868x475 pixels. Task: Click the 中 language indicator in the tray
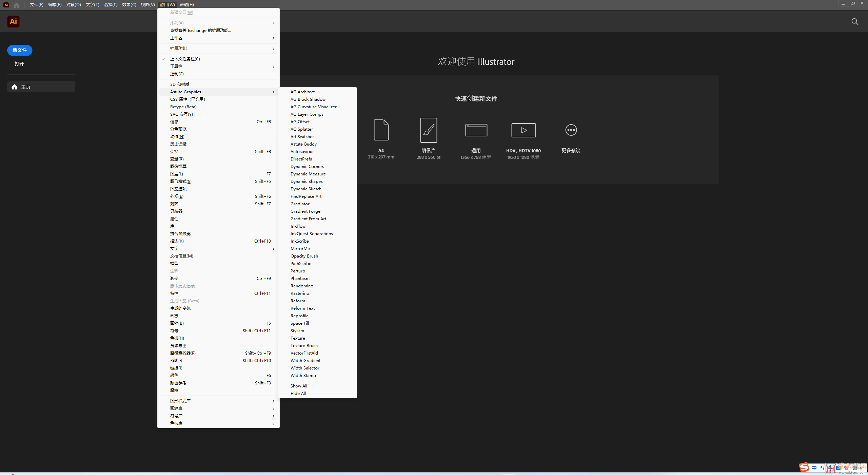click(x=814, y=468)
